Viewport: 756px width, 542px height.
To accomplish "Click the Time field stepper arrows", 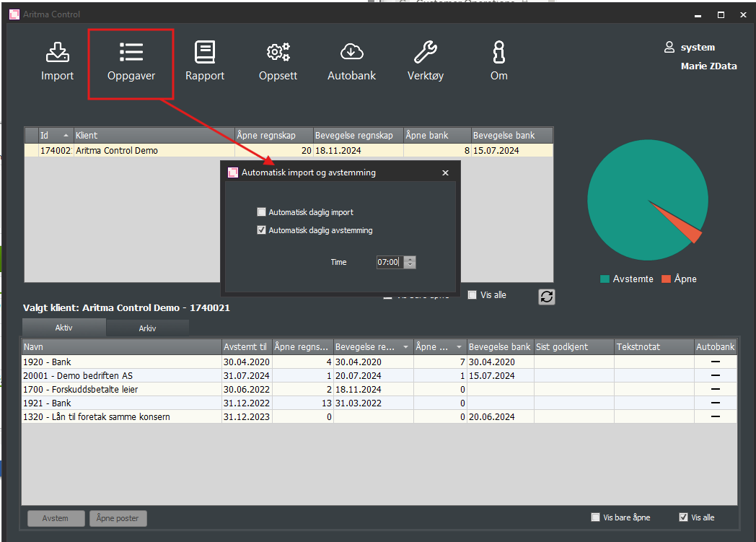I will click(x=410, y=262).
